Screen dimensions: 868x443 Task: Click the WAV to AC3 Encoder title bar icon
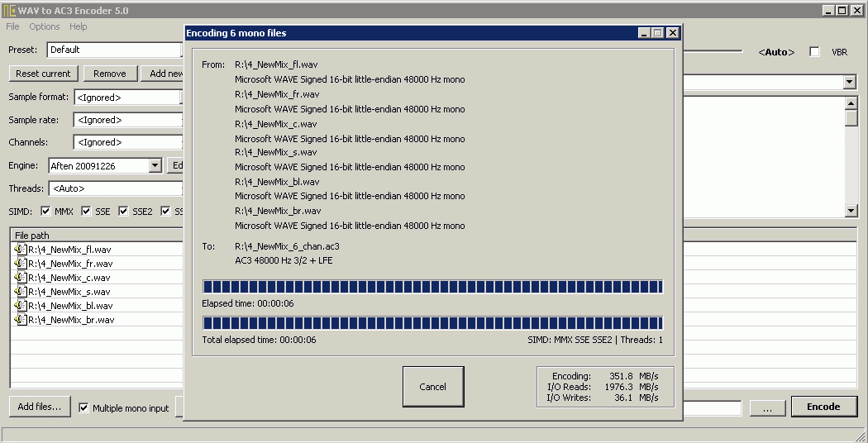click(x=10, y=11)
